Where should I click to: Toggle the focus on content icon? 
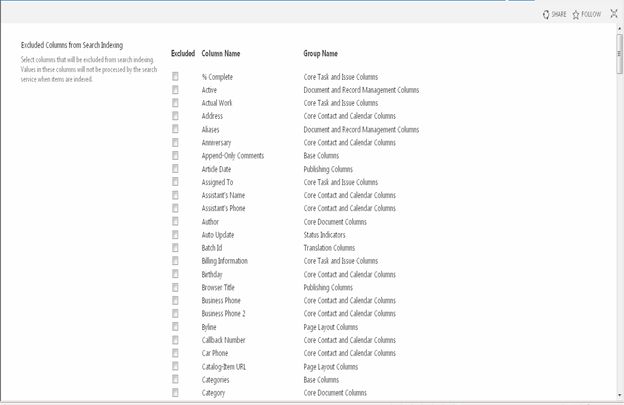click(614, 14)
